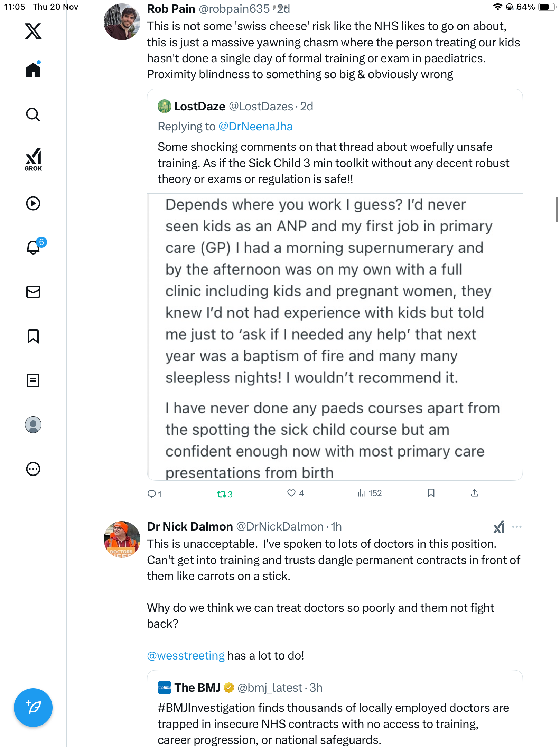Share Rob Pain's post
This screenshot has width=560, height=747.
tap(475, 493)
